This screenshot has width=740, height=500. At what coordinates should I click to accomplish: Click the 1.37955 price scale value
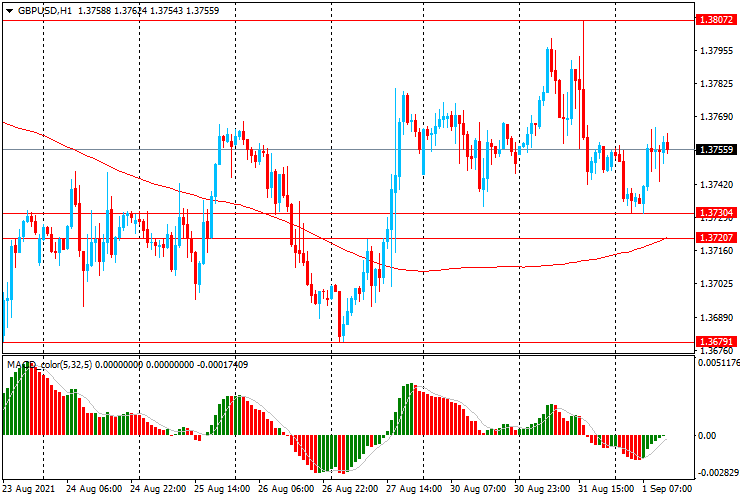[x=717, y=51]
